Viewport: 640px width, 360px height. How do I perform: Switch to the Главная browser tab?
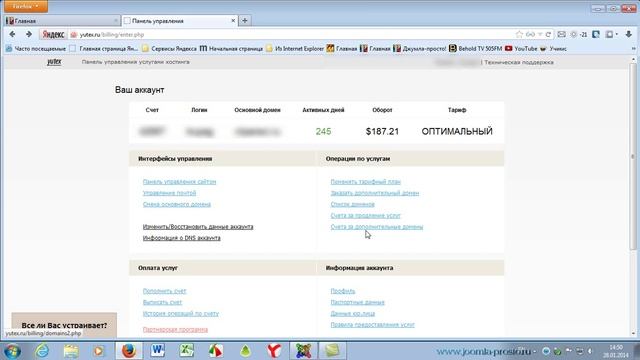point(61,20)
